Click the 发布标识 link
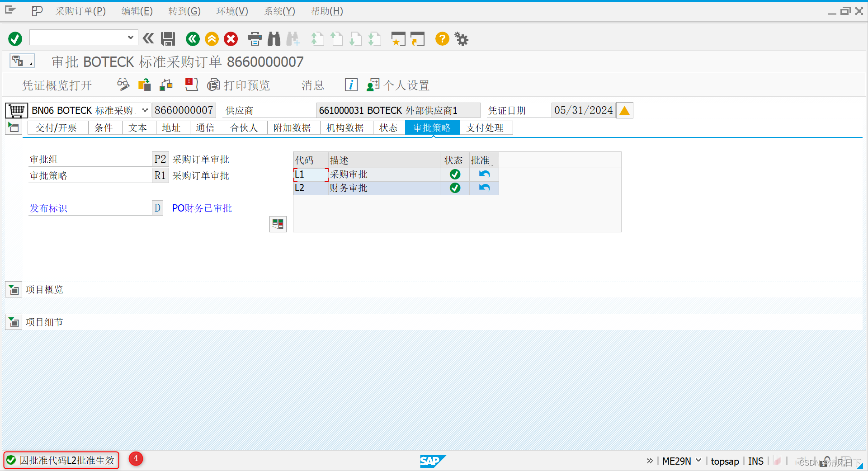The width and height of the screenshot is (868, 471). pyautogui.click(x=48, y=208)
